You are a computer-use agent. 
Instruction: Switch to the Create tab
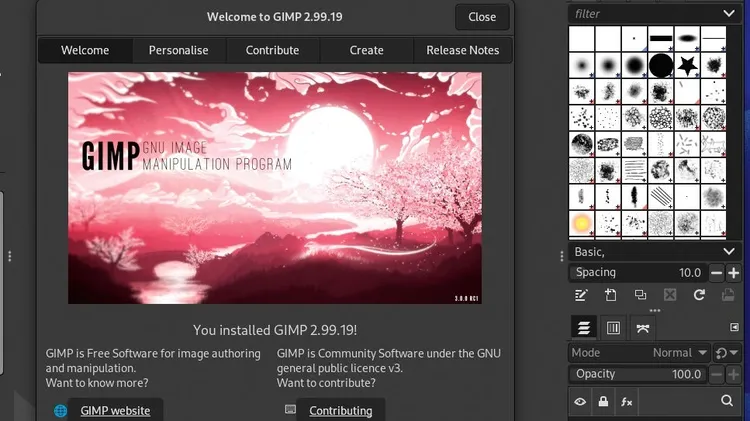(366, 50)
